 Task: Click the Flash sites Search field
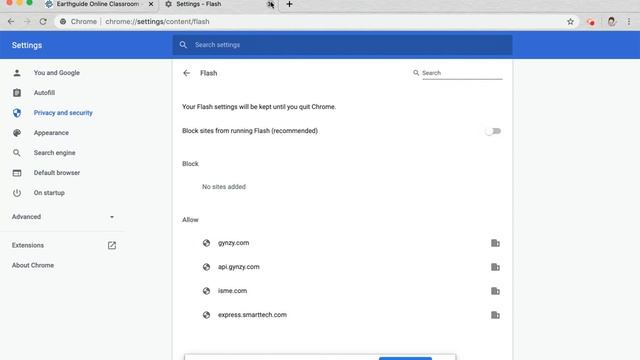[462, 73]
